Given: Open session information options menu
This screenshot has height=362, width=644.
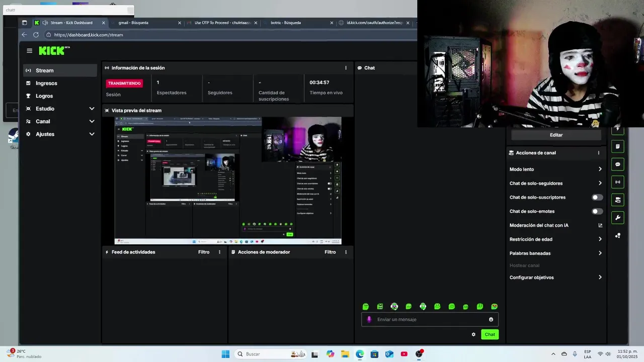Looking at the screenshot, I should pyautogui.click(x=346, y=68).
